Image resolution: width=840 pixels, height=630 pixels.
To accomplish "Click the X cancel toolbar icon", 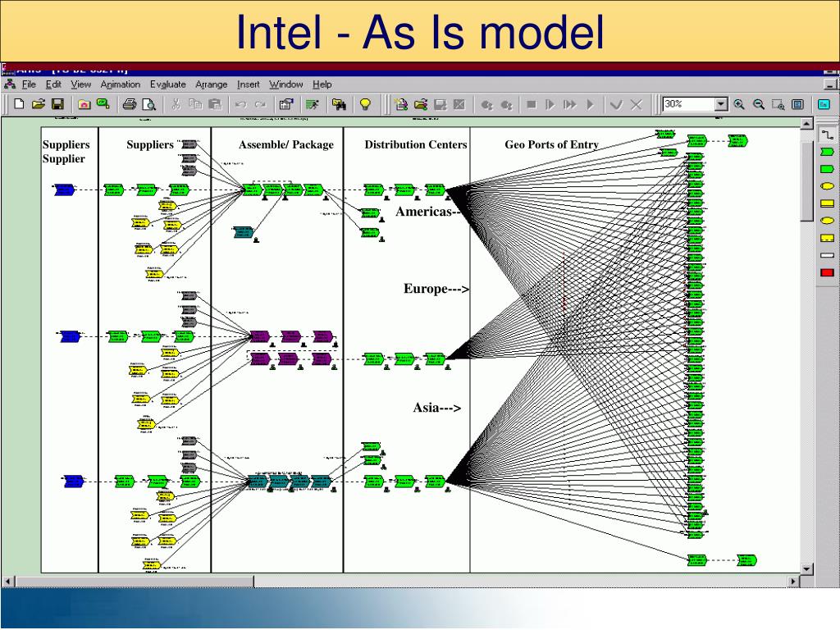I will [636, 104].
